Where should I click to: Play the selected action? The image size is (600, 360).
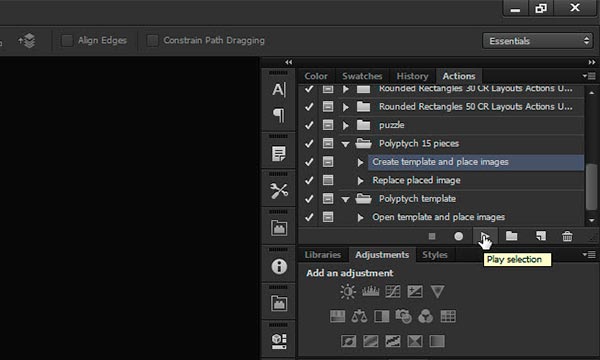pos(484,236)
